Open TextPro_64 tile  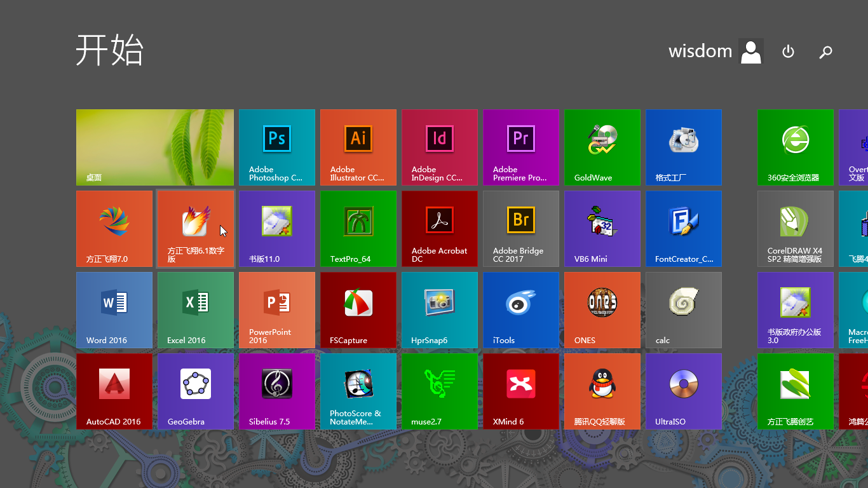point(358,229)
